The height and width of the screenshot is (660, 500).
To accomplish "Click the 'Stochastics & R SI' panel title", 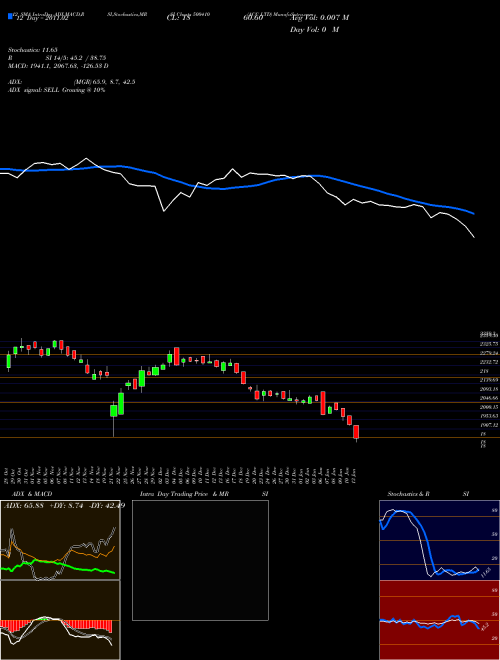I will [428, 494].
